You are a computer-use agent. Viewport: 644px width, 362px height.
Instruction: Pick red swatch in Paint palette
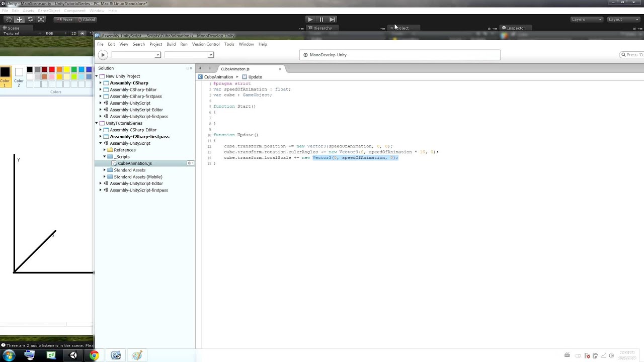[52, 69]
